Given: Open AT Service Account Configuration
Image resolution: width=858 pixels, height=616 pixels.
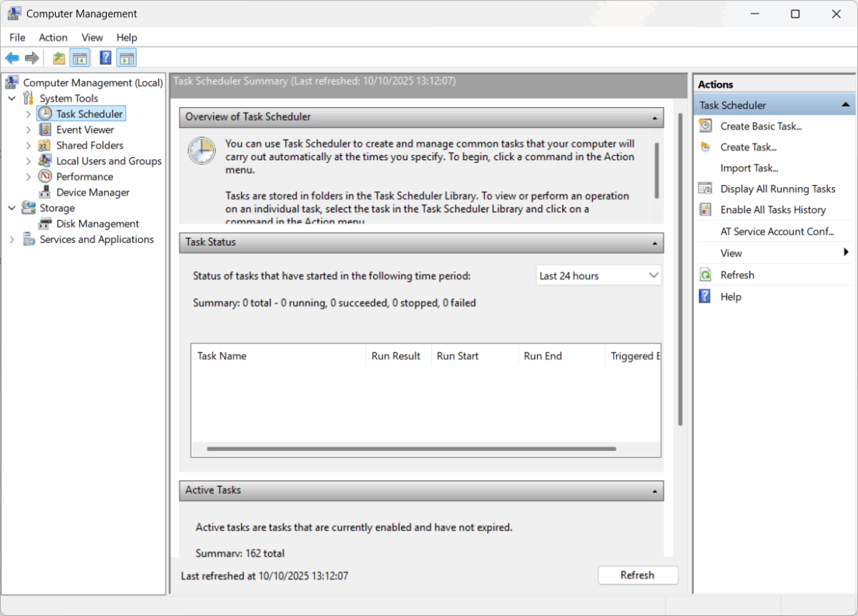Looking at the screenshot, I should (x=777, y=231).
